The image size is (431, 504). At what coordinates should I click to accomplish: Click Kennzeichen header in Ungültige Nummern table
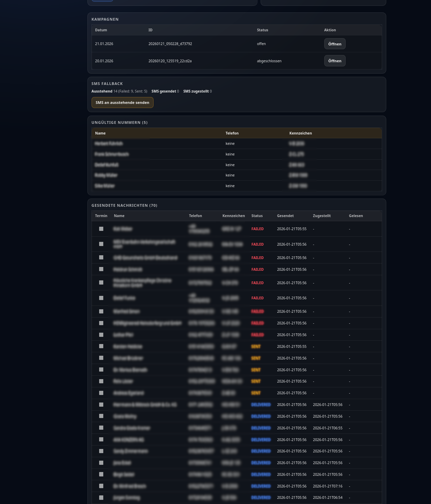(301, 133)
